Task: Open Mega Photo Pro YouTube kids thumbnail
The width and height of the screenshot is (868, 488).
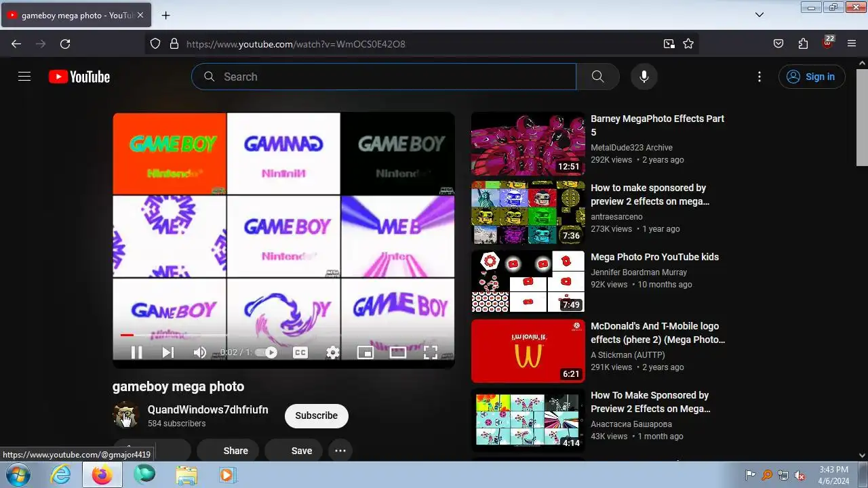Action: (528, 282)
